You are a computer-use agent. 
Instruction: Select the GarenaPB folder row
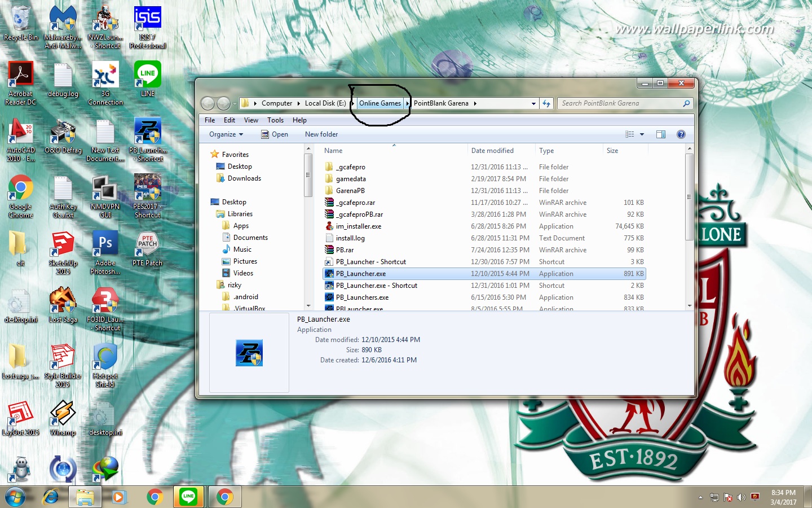484,191
